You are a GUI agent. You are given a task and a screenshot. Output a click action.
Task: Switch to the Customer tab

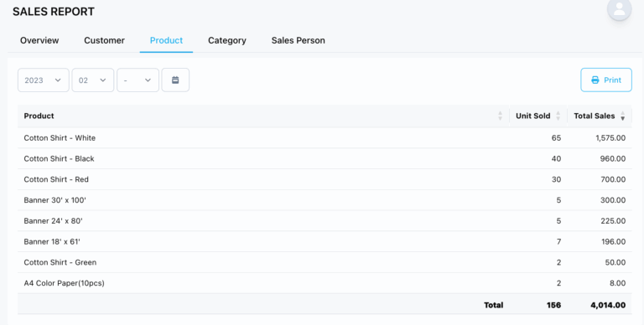pyautogui.click(x=104, y=40)
